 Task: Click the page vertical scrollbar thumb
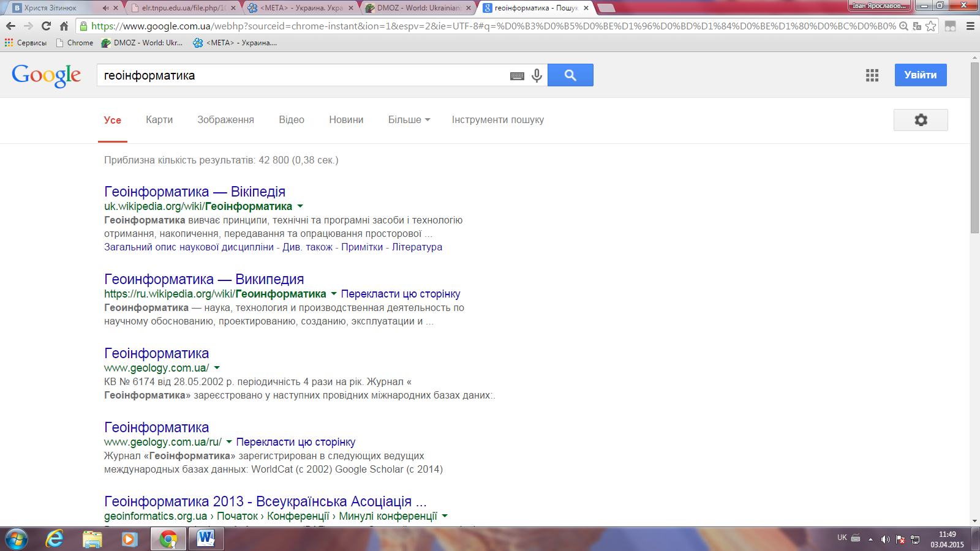point(974,147)
